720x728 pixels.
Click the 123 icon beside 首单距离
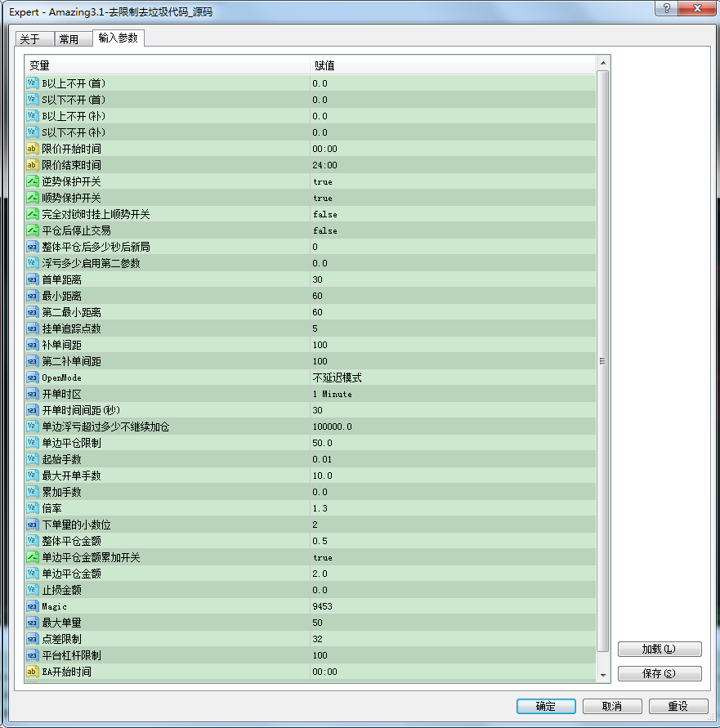[x=32, y=279]
